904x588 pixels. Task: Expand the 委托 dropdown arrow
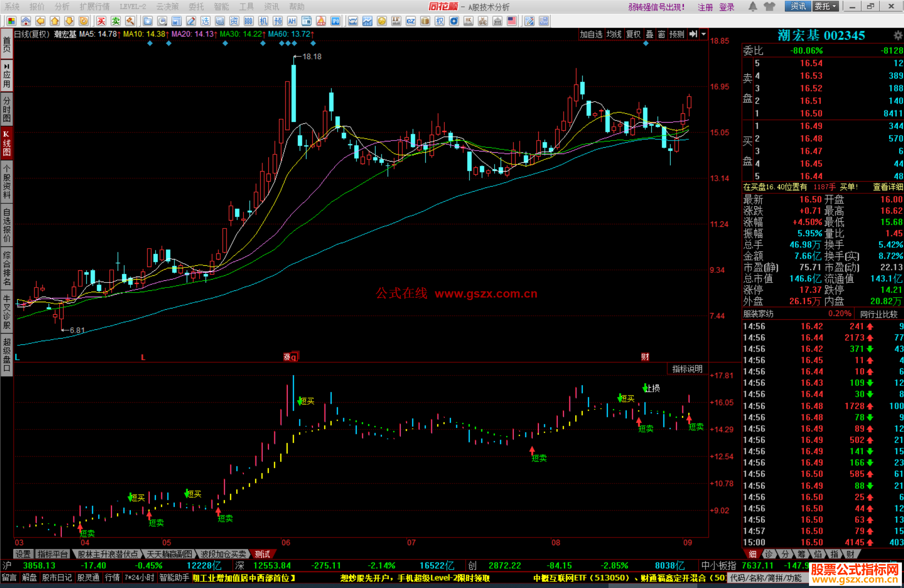tap(834, 6)
